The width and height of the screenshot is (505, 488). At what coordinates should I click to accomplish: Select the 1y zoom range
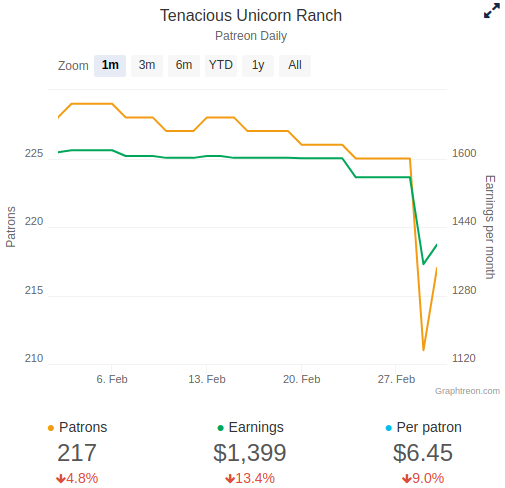click(258, 66)
